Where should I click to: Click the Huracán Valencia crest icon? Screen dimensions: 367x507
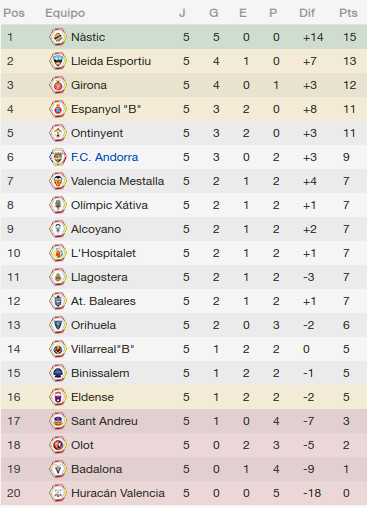[x=58, y=493]
